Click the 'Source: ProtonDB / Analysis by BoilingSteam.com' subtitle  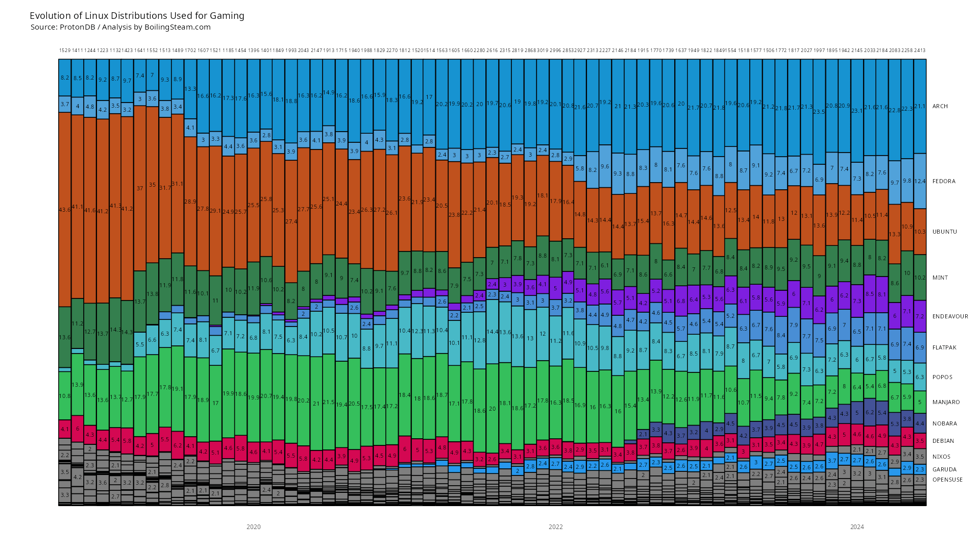[x=120, y=27]
